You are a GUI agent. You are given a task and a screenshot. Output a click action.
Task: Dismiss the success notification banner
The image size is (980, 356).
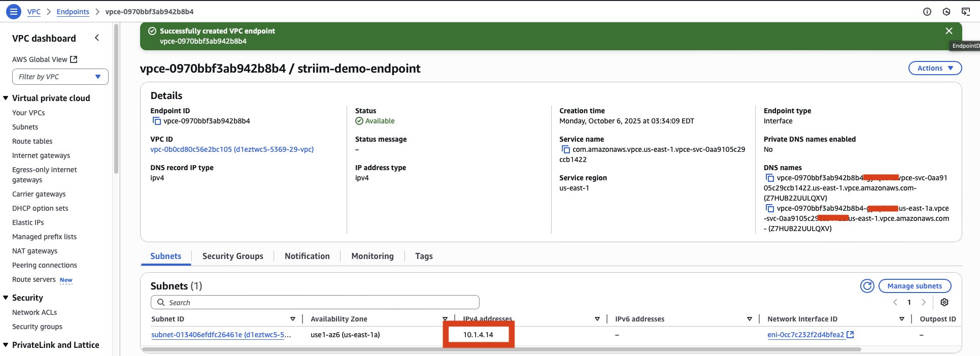tap(949, 31)
